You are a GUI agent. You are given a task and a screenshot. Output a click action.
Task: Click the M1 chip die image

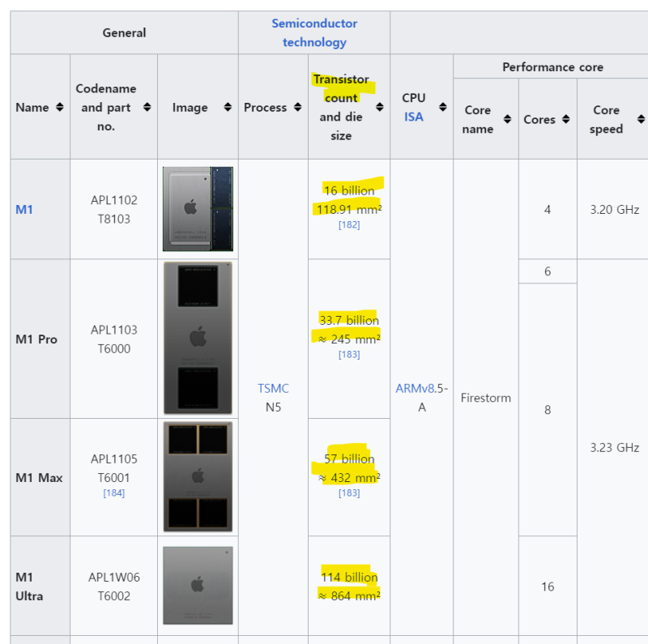tap(199, 209)
